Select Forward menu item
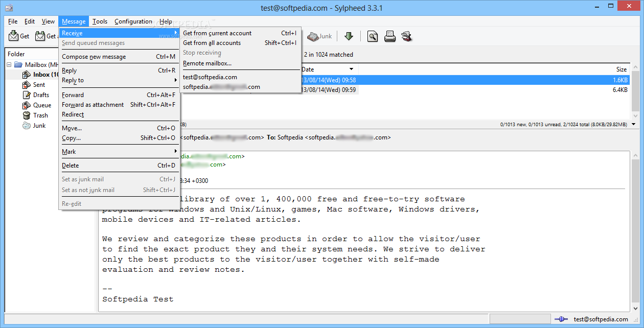This screenshot has width=644, height=328. pos(119,95)
